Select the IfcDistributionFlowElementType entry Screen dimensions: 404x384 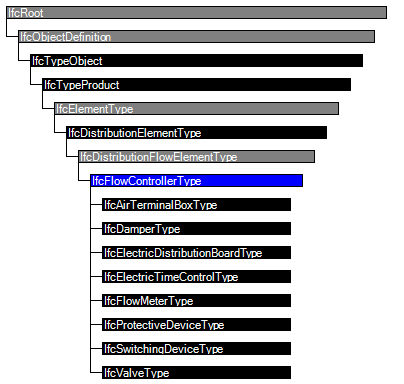click(196, 157)
